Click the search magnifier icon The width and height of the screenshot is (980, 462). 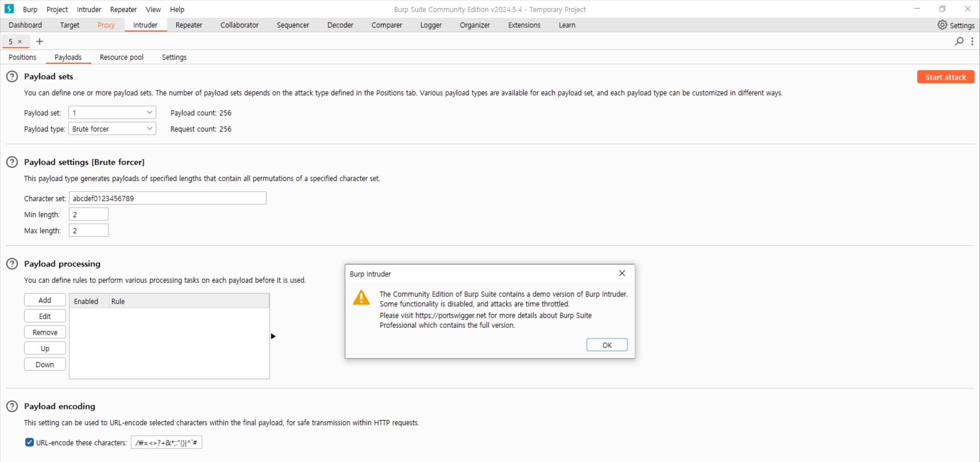point(959,41)
